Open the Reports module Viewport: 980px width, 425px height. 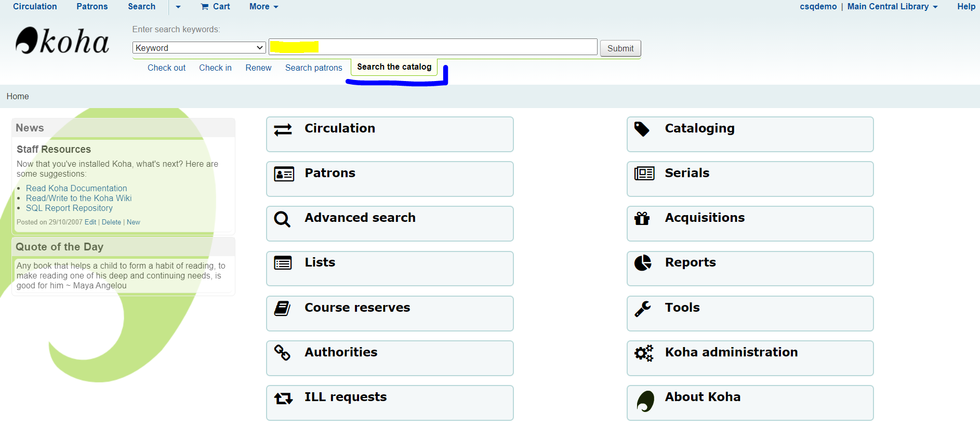coord(750,269)
